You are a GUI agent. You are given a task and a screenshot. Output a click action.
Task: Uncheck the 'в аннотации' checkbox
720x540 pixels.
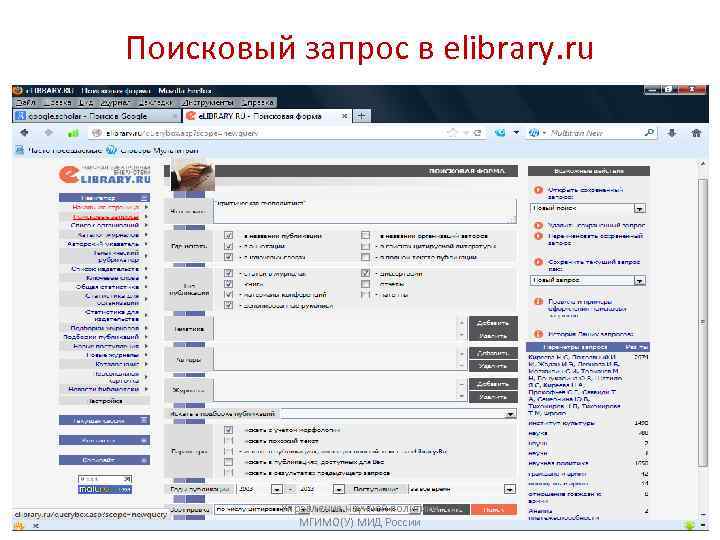tap(228, 246)
